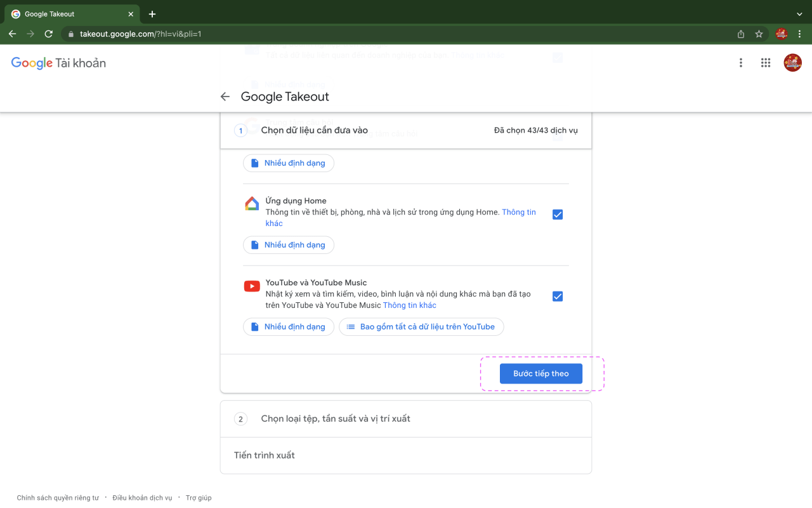Click the Bước tiếp theo button
812x508 pixels.
click(x=541, y=373)
